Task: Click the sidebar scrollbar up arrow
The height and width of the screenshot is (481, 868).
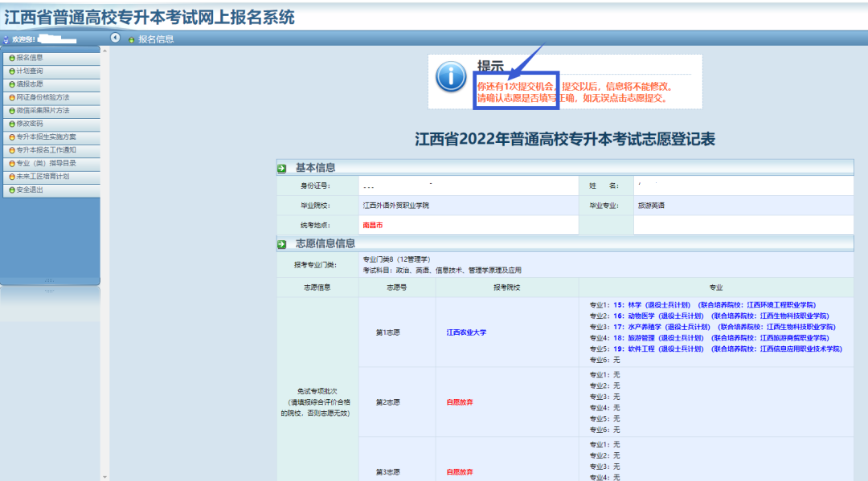Action: point(105,51)
